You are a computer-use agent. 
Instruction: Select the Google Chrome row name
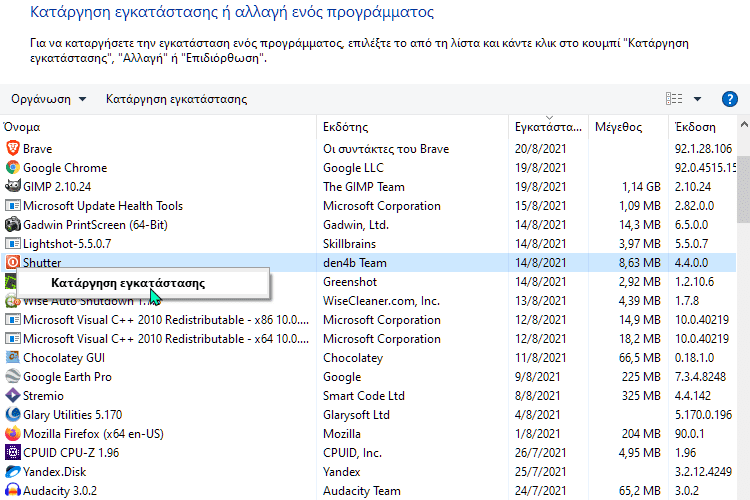click(x=65, y=168)
